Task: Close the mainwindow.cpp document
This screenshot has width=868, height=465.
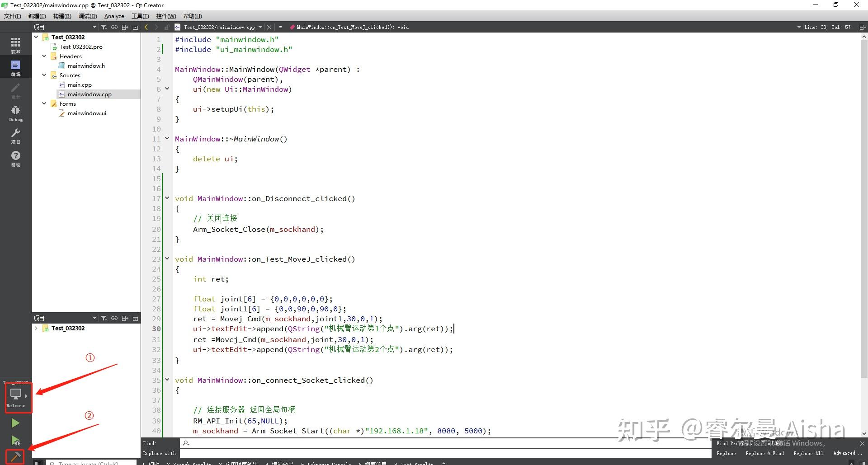Action: tap(269, 27)
